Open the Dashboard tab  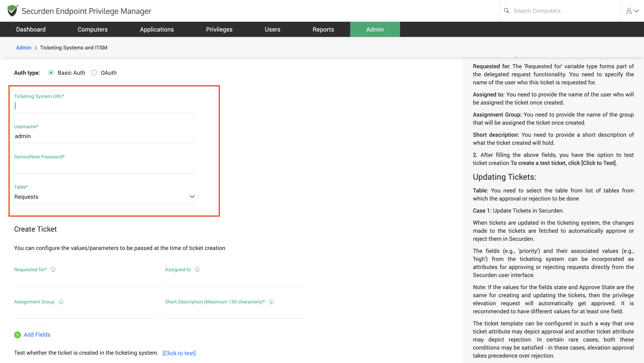[31, 29]
